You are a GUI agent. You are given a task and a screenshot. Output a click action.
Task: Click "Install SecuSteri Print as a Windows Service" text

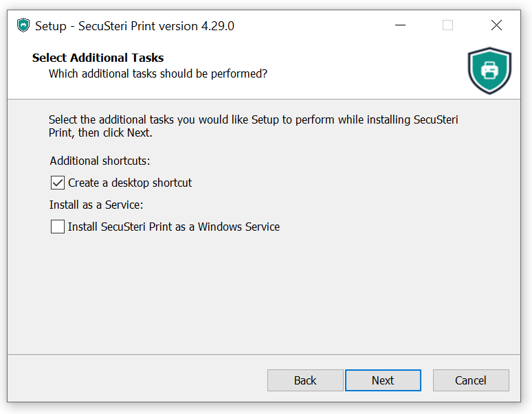coord(174,227)
